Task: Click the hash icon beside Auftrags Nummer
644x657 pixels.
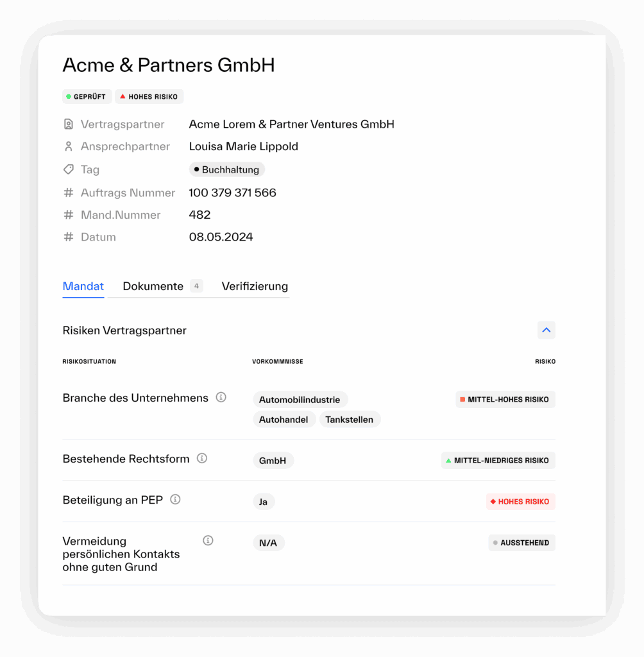Action: 69,192
